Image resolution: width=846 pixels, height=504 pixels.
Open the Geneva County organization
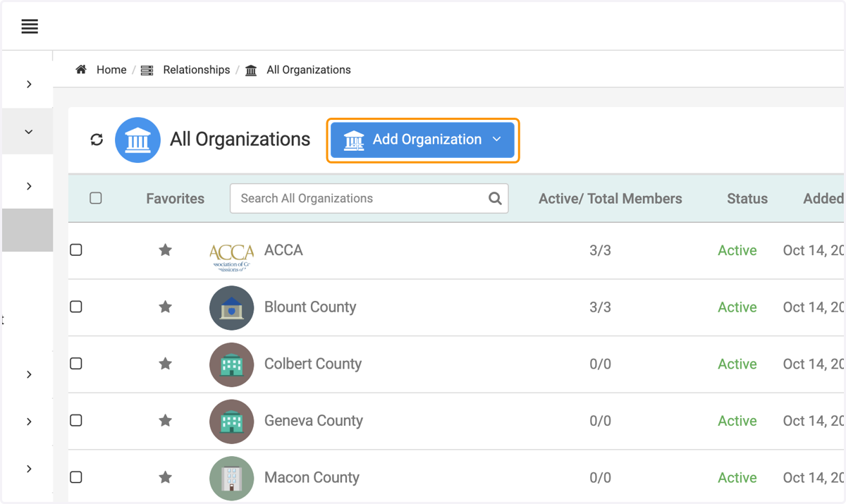point(314,421)
